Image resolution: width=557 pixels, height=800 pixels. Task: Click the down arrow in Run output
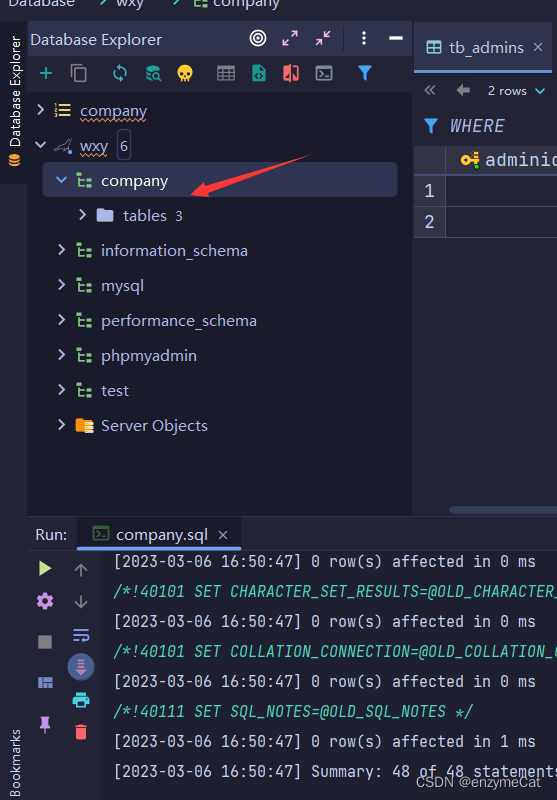point(81,602)
